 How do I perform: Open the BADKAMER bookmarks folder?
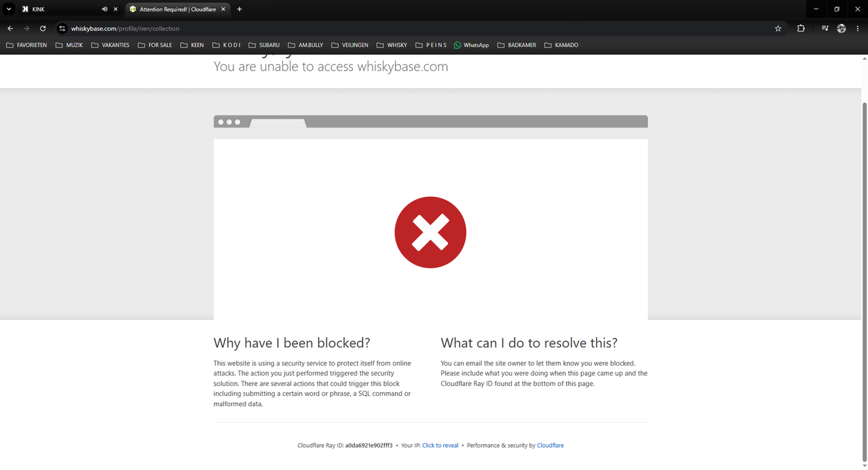[516, 45]
